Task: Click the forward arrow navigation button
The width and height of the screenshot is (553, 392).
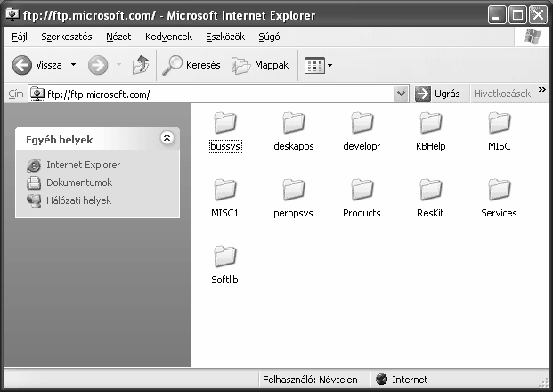Action: tap(98, 65)
